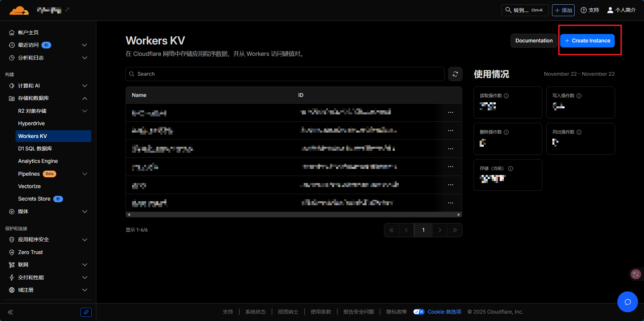
Task: Collapse the sidebar with double-chevron icon
Action: (10, 312)
